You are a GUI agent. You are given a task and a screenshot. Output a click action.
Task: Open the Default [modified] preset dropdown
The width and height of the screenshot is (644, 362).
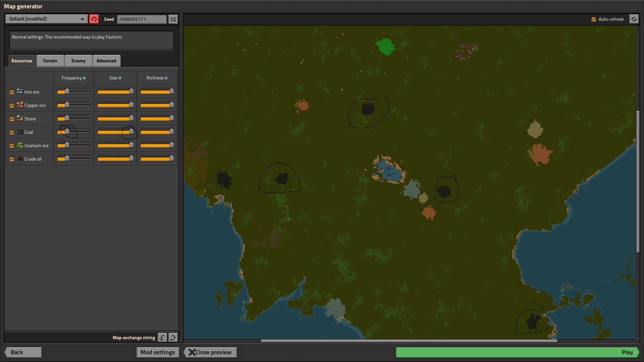point(47,19)
